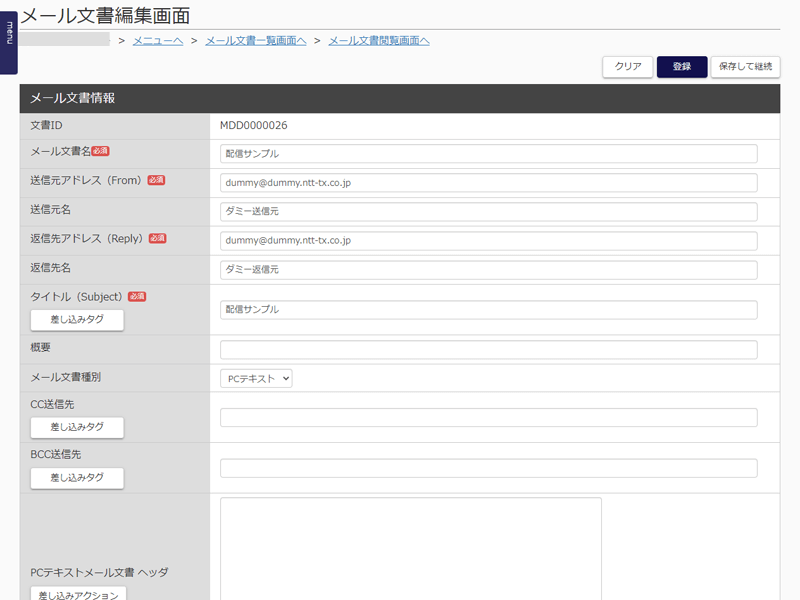The image size is (800, 600).
Task: Click the CC送信先 input field
Action: point(488,417)
